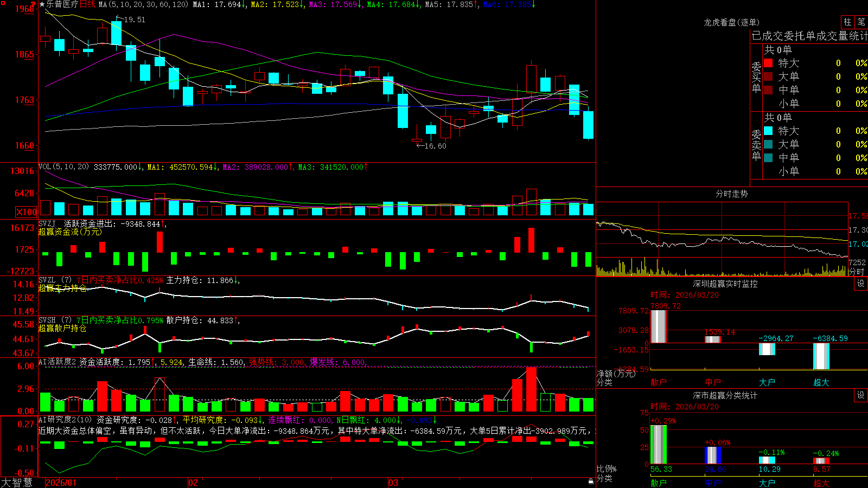The width and height of the screenshot is (868, 488).
Task: Click the 分时 label beside intraday volume
Action: click(x=857, y=272)
